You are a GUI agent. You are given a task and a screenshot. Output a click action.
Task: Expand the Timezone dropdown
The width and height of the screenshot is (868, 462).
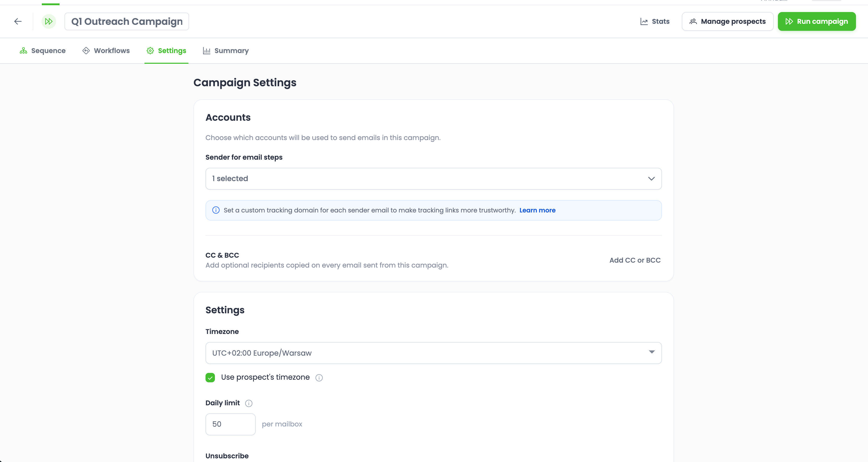433,353
